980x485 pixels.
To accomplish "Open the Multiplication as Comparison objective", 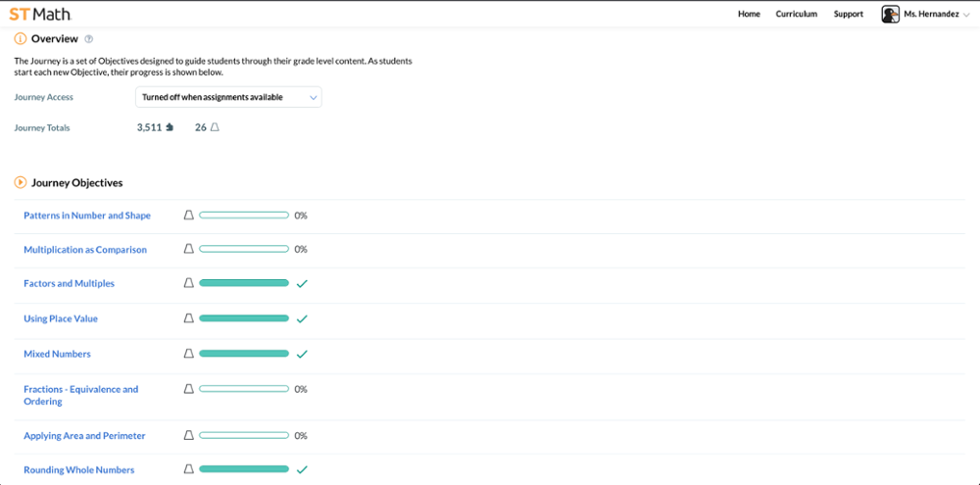I will coord(85,250).
